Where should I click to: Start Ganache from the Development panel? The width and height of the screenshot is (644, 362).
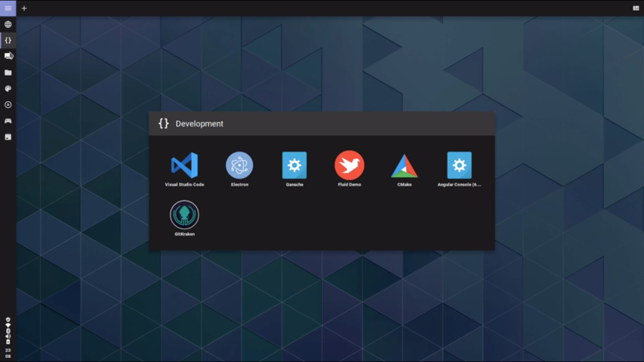[x=294, y=166]
